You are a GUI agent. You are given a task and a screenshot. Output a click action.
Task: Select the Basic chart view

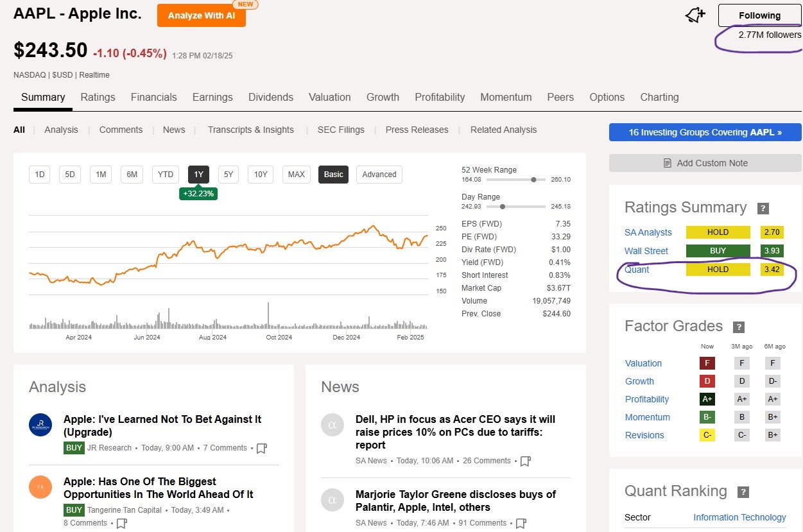tap(333, 174)
